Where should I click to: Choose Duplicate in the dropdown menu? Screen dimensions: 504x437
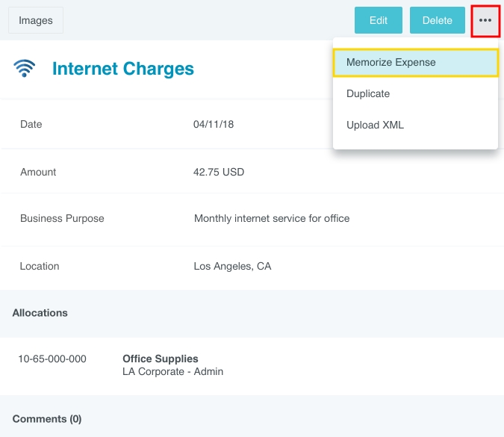click(368, 94)
